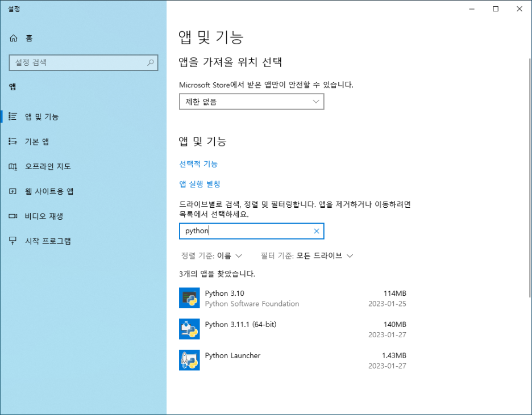Maximize the 설정 window

coord(496,9)
